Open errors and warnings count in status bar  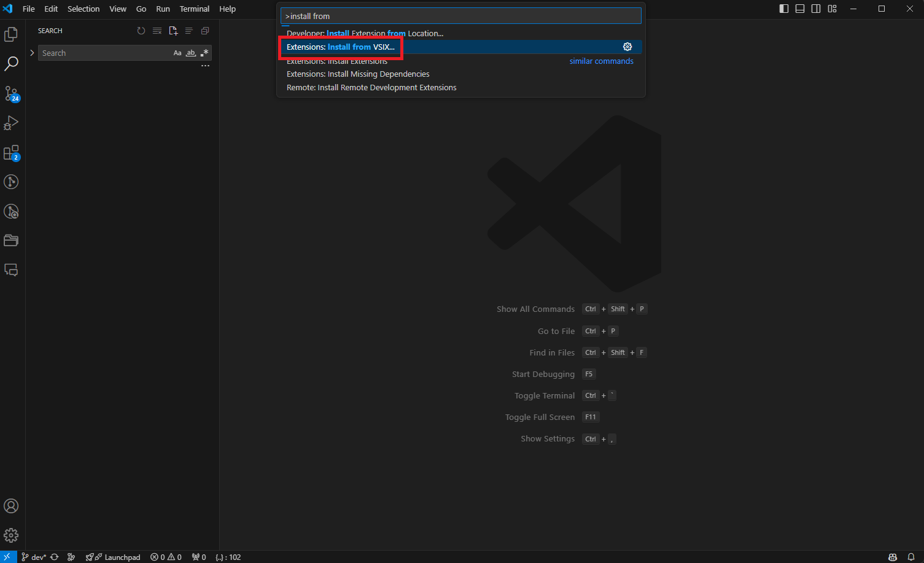(166, 557)
